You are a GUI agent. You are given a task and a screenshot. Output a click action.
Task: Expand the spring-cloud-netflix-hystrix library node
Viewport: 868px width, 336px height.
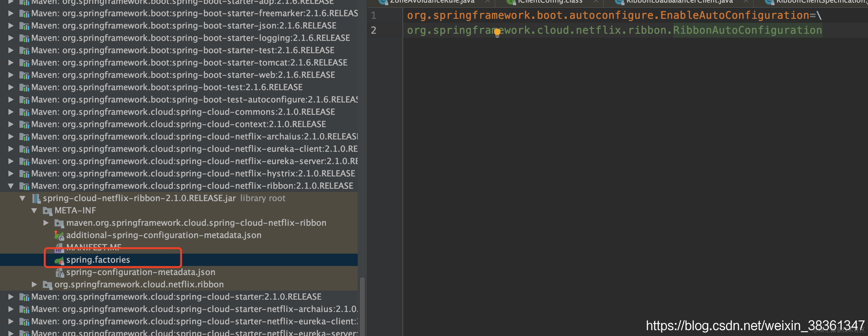tap(11, 174)
